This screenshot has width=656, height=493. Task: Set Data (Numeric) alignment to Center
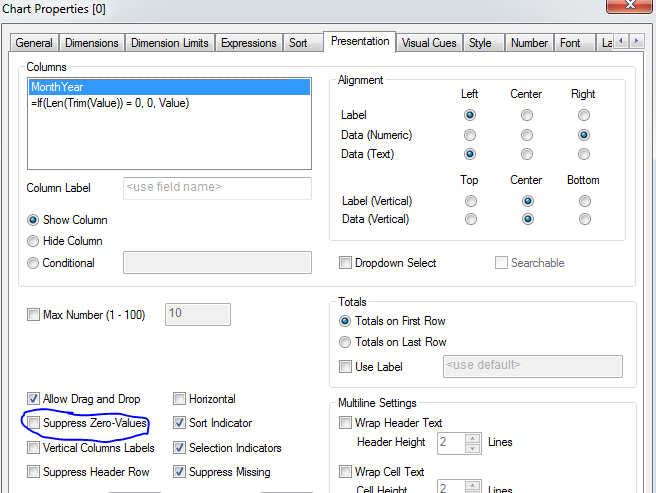click(x=527, y=135)
